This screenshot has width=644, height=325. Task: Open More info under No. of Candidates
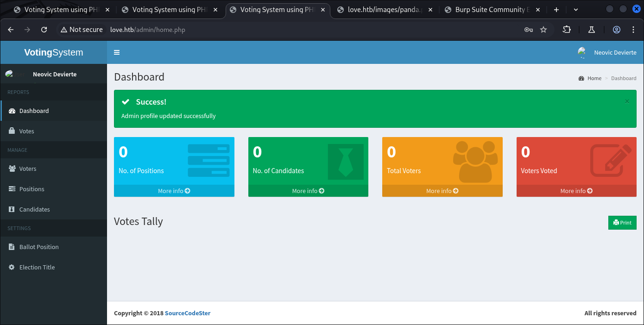coord(308,191)
